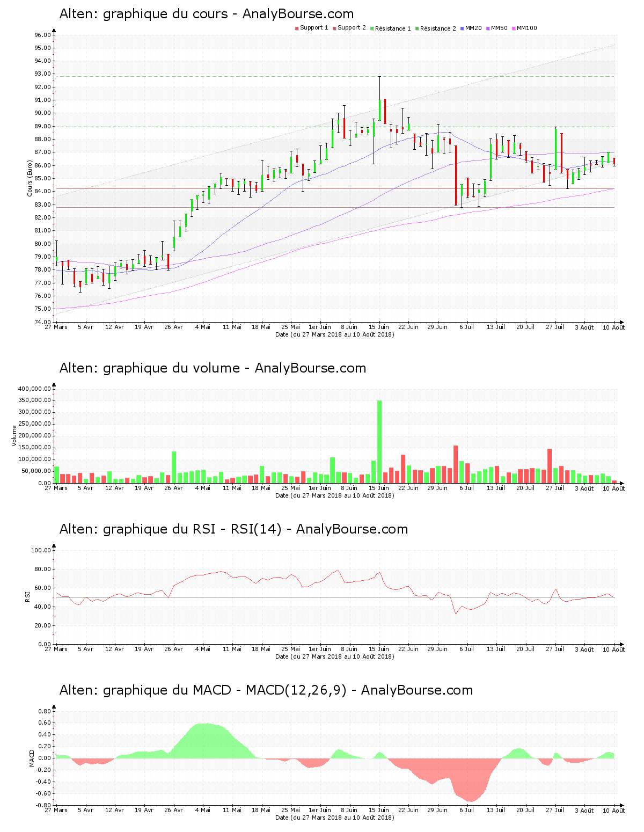Click the large red candlestick in early July

[456, 176]
